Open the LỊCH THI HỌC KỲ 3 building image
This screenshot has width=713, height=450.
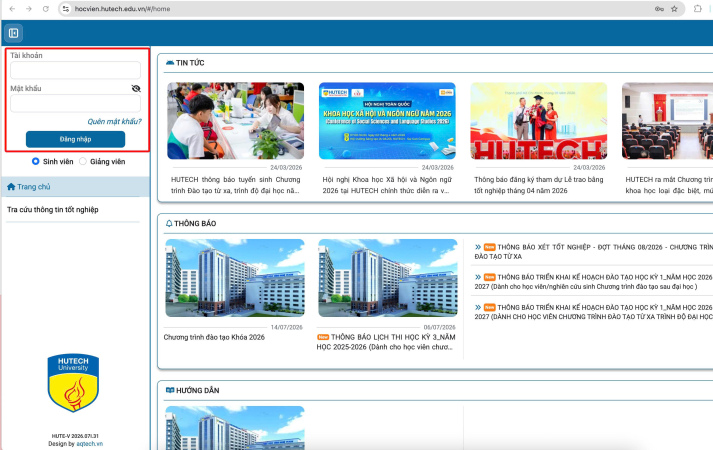[x=388, y=278]
